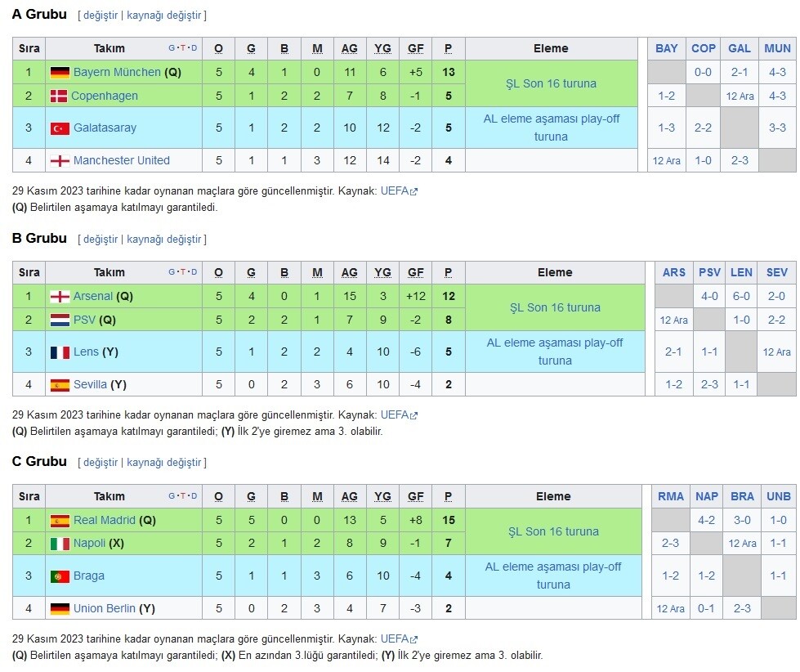Click the French flag beside Lens
Screen dimensions: 800x672
60,352
